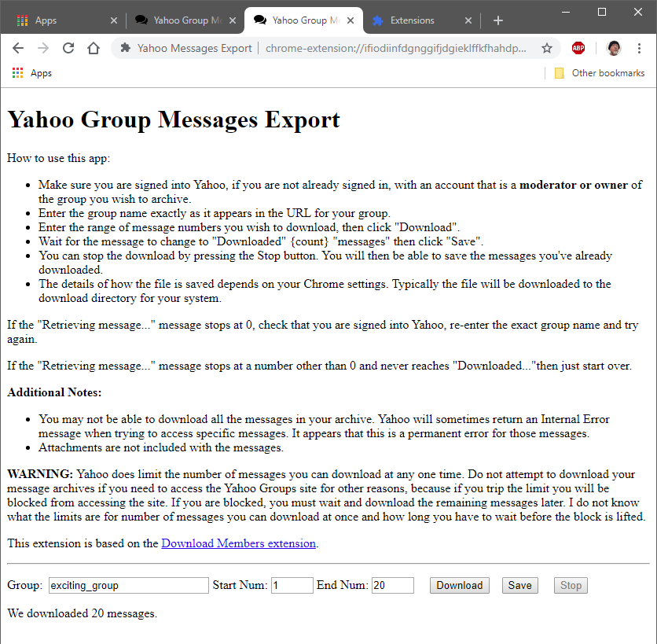Click the 'WARNING:' bold text
Viewport: 657px width, 644px height.
click(x=40, y=474)
